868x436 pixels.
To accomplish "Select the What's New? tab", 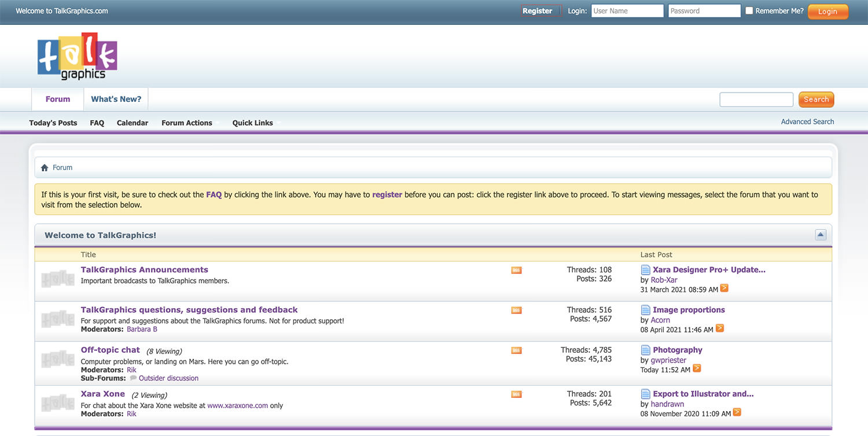I will 116,99.
